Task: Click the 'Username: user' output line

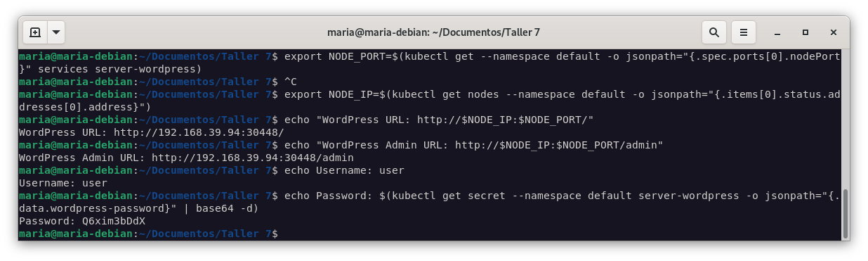Action: point(63,183)
